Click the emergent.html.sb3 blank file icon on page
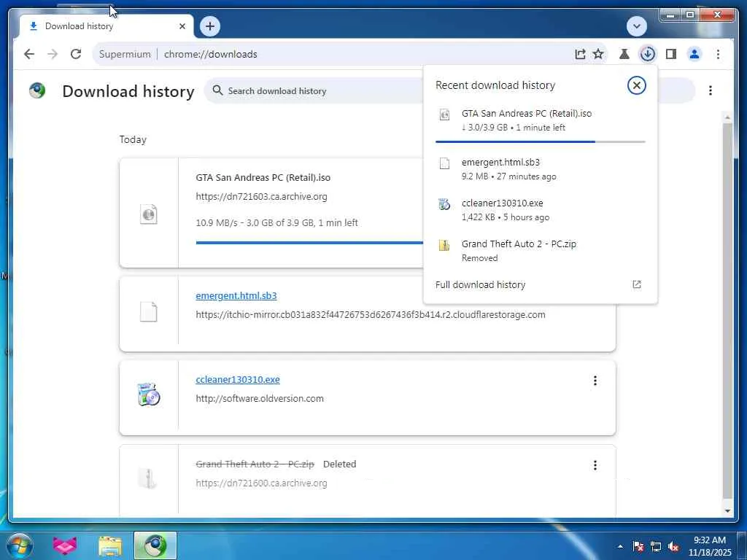Image resolution: width=747 pixels, height=560 pixels. click(x=148, y=312)
